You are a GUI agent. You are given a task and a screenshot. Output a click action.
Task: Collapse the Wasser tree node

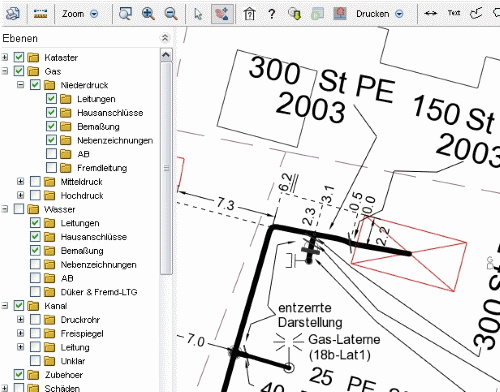[5, 209]
